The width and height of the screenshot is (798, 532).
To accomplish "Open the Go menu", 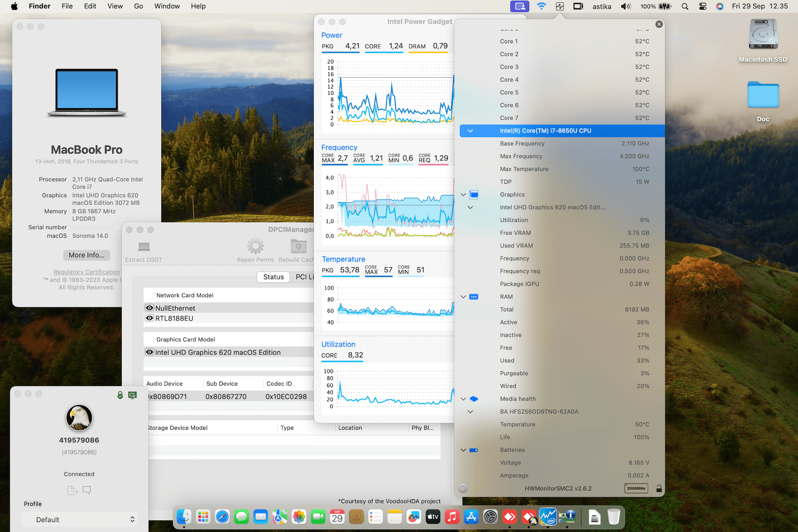I will pos(138,6).
